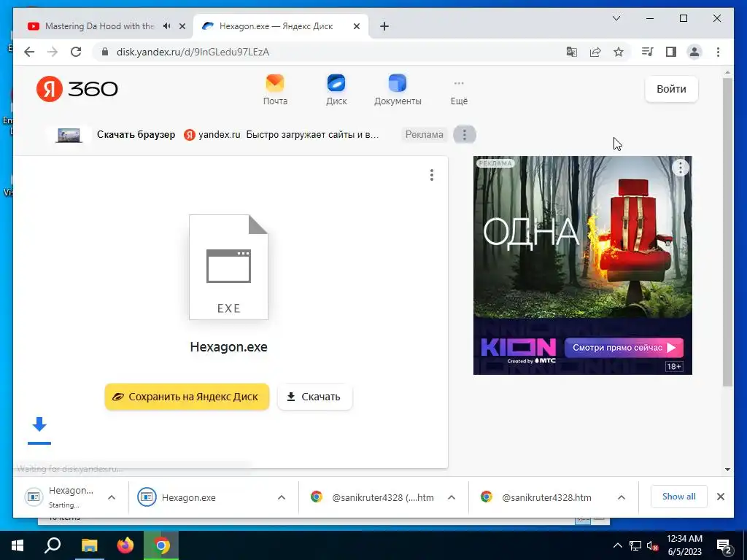Expand options for the completed Hexagon.exe download
The image size is (747, 560).
tap(282, 497)
